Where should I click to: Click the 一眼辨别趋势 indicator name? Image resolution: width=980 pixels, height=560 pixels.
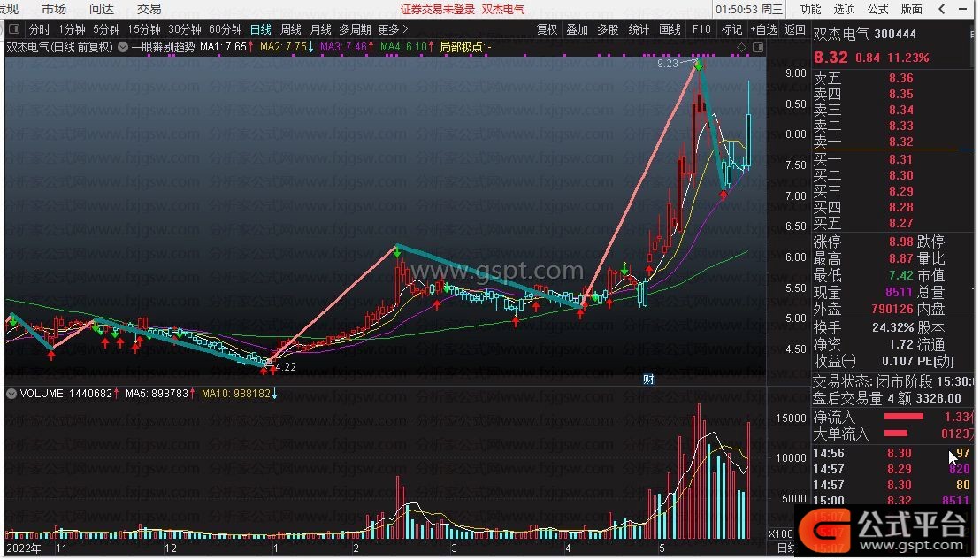click(163, 47)
